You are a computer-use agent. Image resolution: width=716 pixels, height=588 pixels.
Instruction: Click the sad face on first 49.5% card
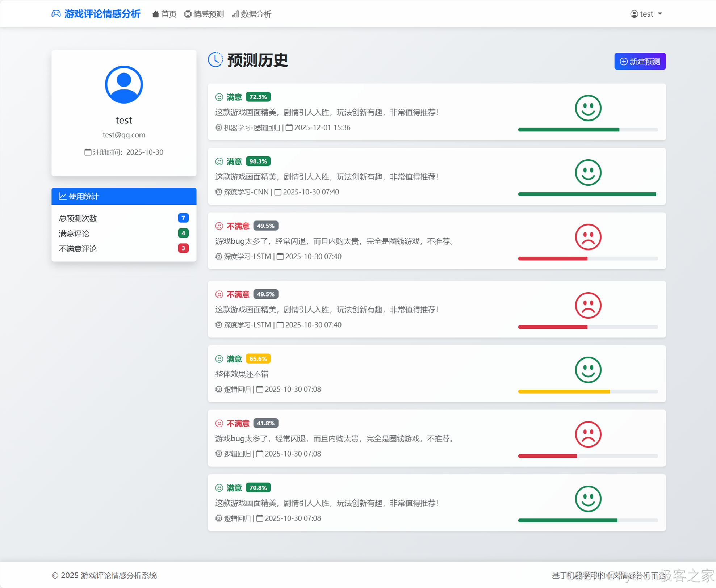coord(588,237)
